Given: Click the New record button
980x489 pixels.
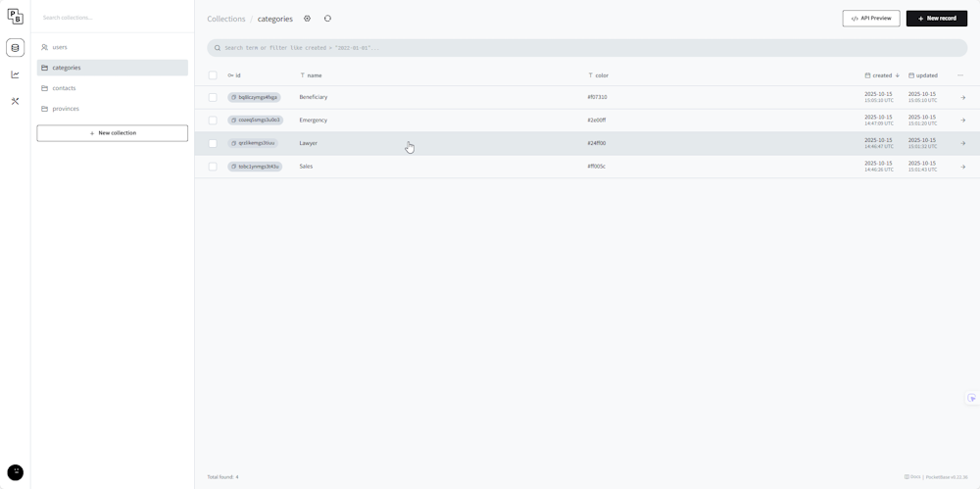Looking at the screenshot, I should tap(937, 19).
